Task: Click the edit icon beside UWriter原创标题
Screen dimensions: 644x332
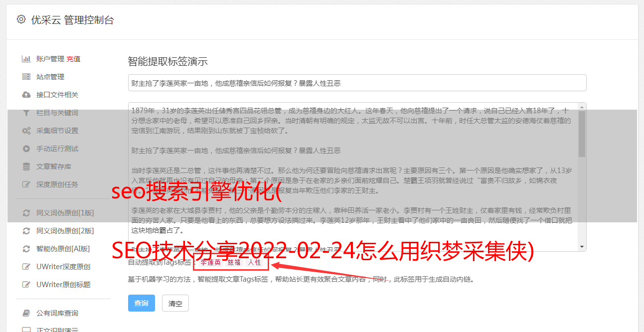Action: (26, 285)
